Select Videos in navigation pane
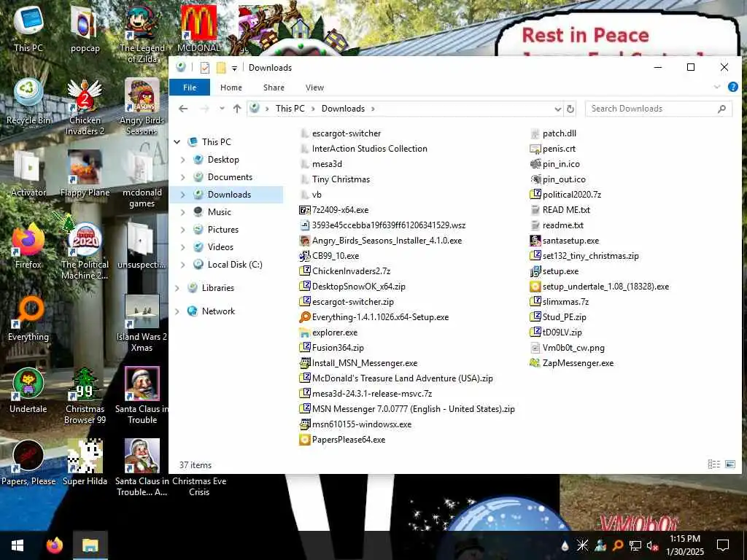 220,247
